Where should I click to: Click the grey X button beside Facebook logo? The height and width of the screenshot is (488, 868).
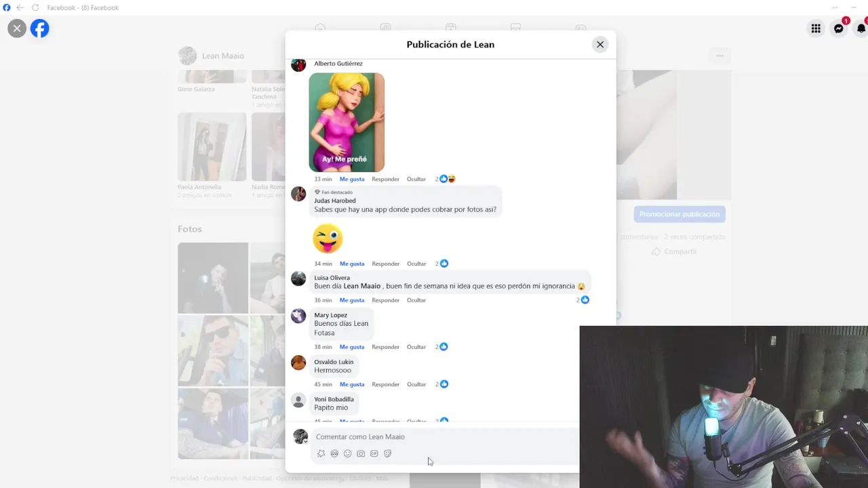click(17, 28)
